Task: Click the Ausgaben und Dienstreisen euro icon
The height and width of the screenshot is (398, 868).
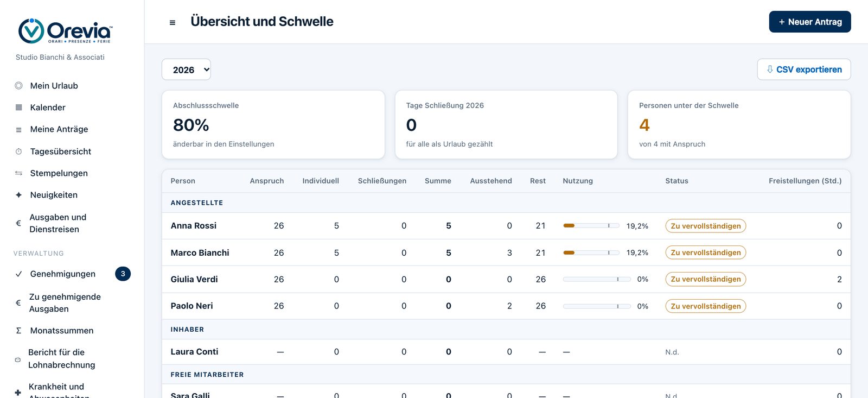Action: [x=18, y=223]
